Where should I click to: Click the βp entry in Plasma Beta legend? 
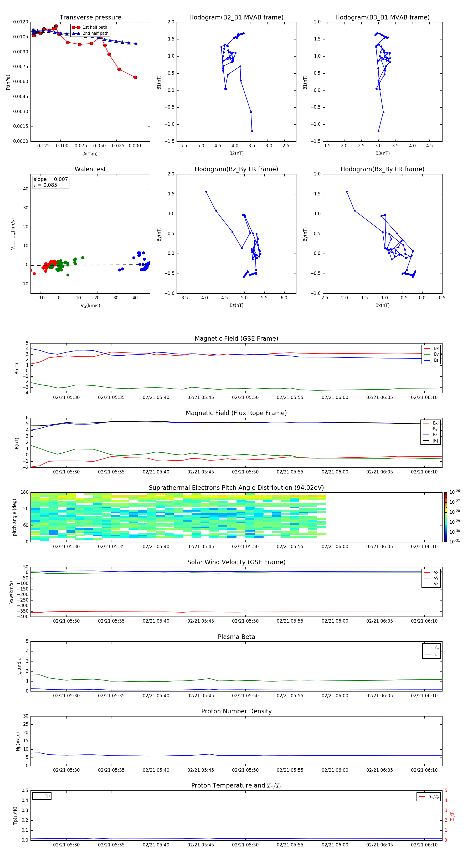pyautogui.click(x=431, y=647)
